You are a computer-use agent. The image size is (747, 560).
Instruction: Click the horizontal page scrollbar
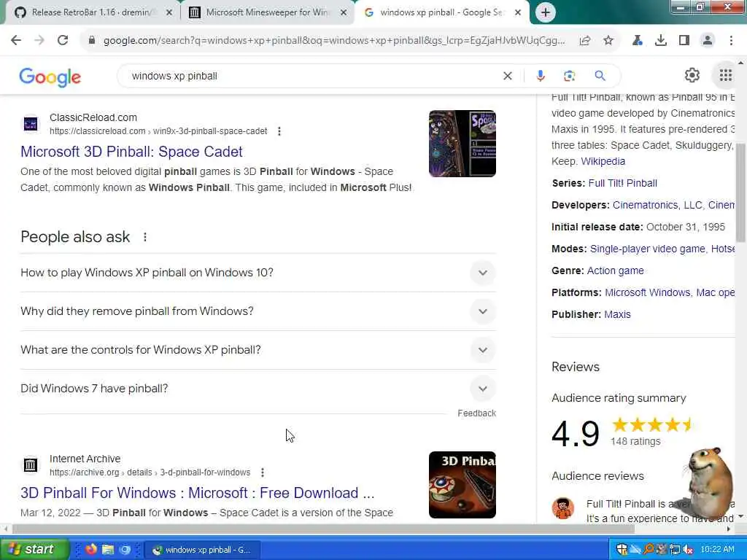coord(323,529)
